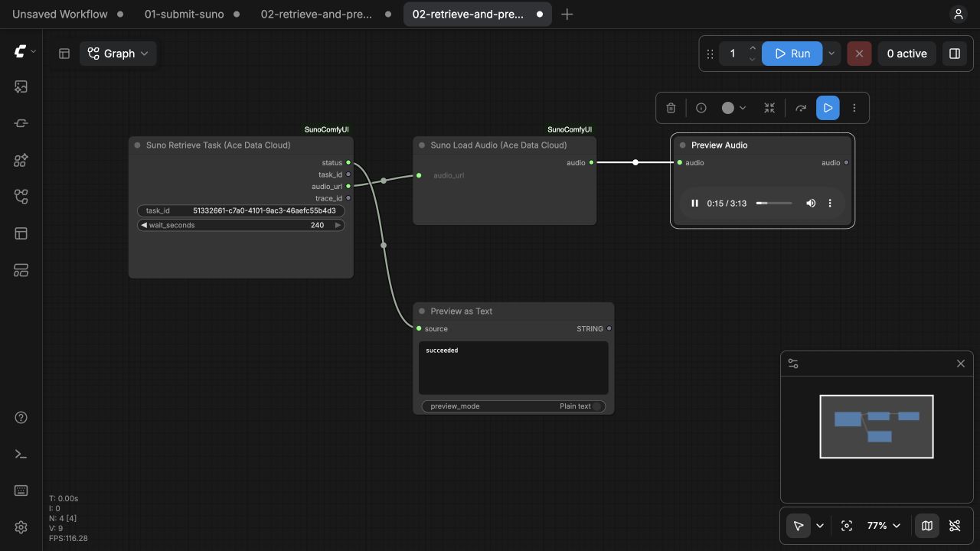Viewport: 980px width, 551px height.
Task: Delete the selected node with trash icon
Action: click(x=671, y=108)
